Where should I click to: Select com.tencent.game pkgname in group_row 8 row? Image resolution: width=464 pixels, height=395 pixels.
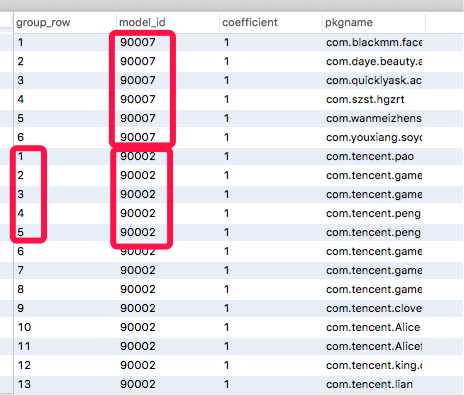tap(374, 289)
